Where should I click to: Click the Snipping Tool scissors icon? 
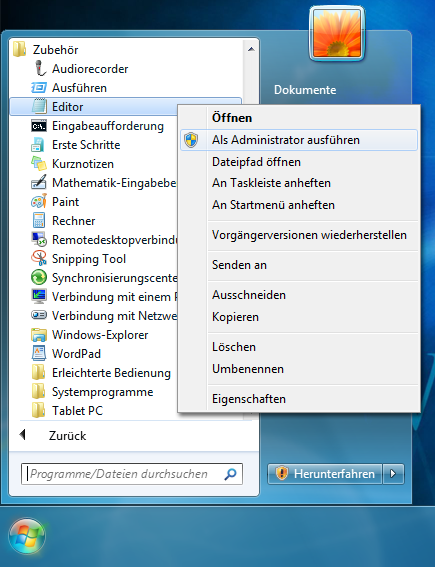coord(39,258)
